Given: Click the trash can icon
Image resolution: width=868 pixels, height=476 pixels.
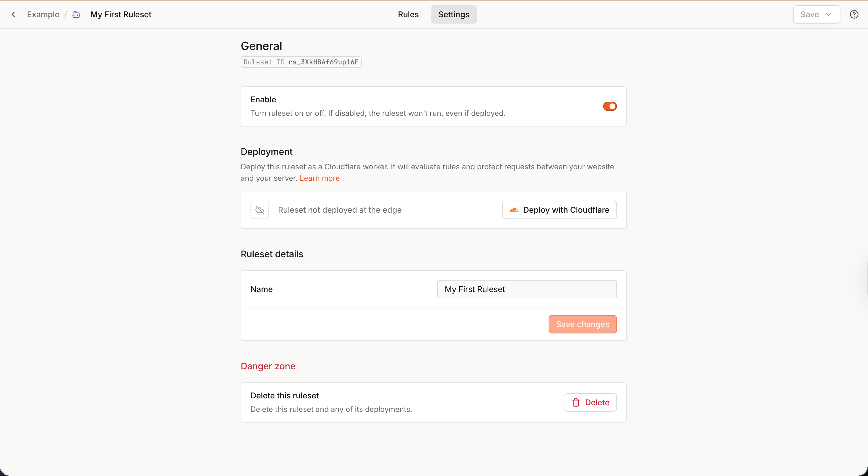Looking at the screenshot, I should pyautogui.click(x=576, y=402).
